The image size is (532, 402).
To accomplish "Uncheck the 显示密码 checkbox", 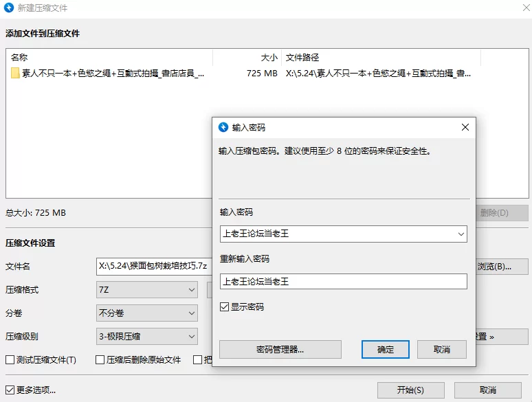I will pos(224,307).
